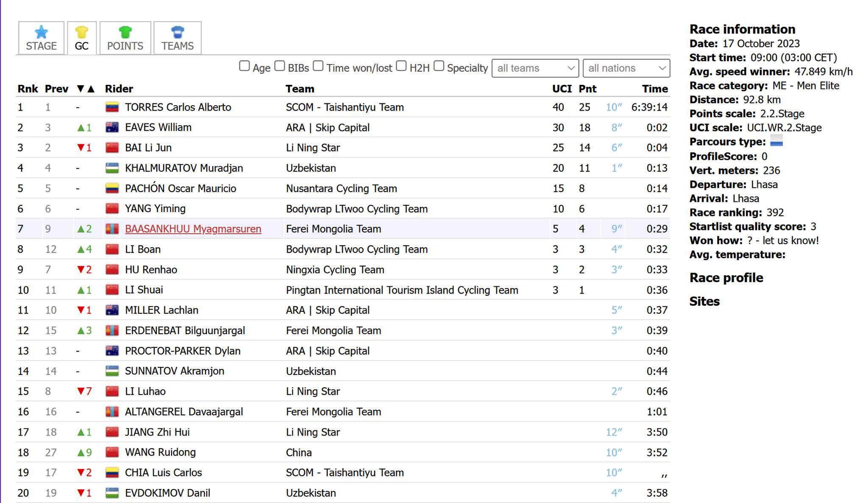Expand the all nations dropdown

(x=626, y=68)
